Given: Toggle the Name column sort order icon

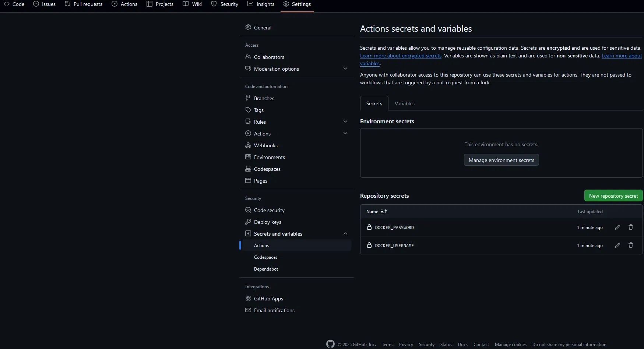Looking at the screenshot, I should point(384,212).
